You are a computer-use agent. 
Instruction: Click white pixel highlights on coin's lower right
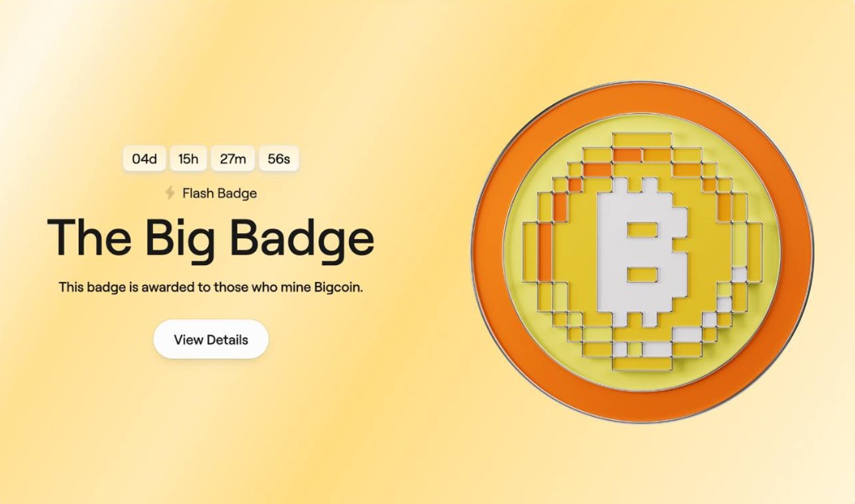point(724,304)
